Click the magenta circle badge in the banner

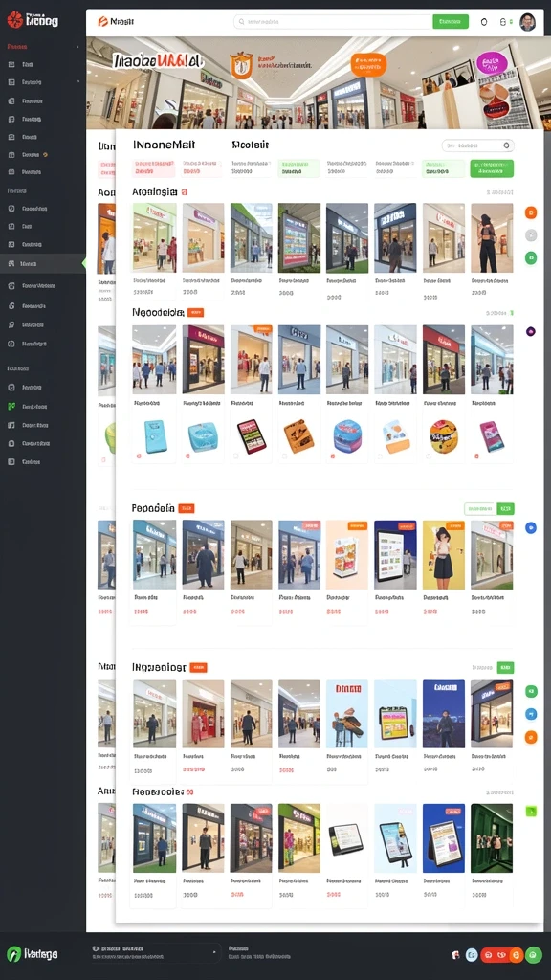[x=492, y=62]
